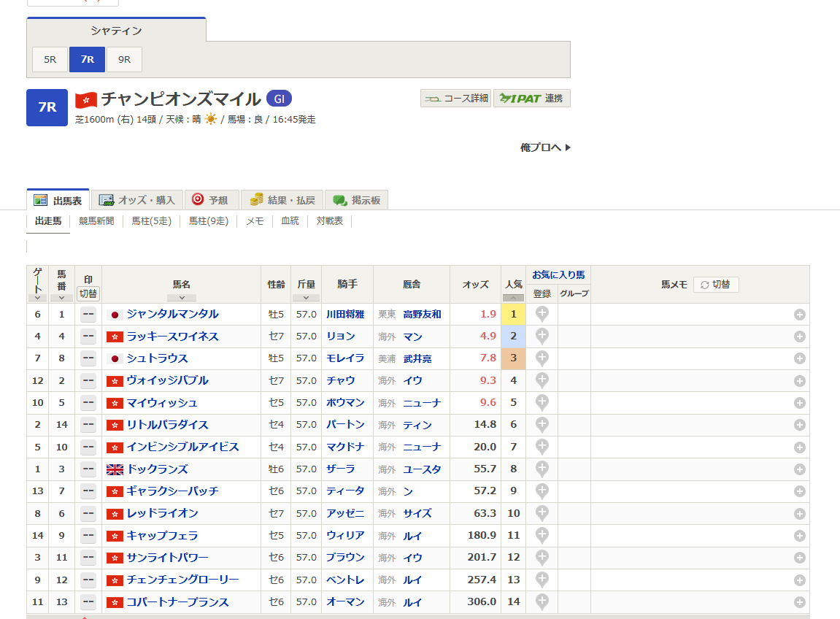This screenshot has height=619, width=840.
Task: Click odds value 306.0
Action: 482,602
